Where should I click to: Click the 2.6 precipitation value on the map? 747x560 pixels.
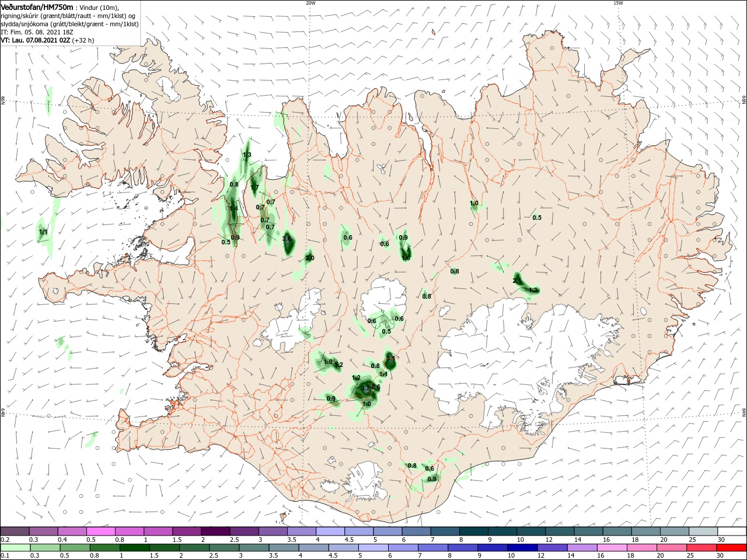pos(376,387)
